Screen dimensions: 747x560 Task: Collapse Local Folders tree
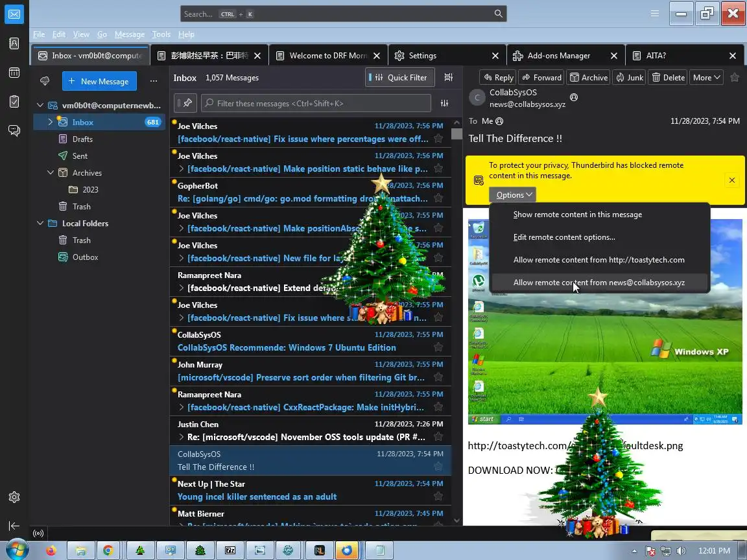click(40, 223)
